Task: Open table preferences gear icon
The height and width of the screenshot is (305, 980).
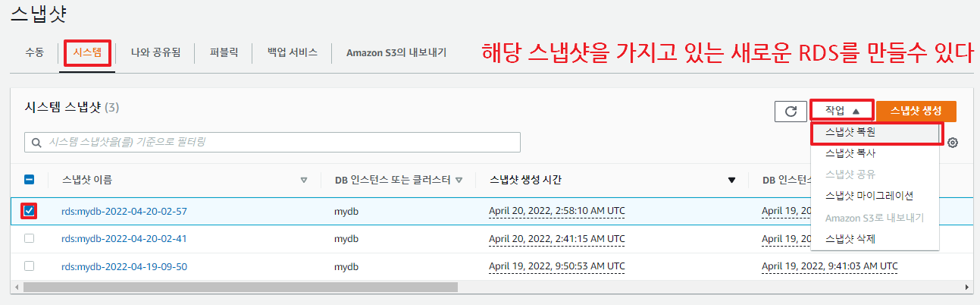Action: point(953,143)
